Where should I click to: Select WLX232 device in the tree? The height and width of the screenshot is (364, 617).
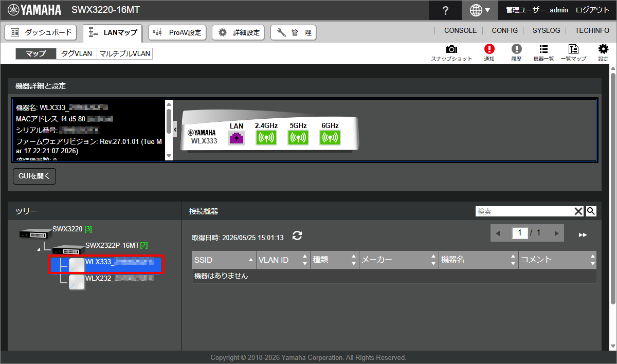111,279
